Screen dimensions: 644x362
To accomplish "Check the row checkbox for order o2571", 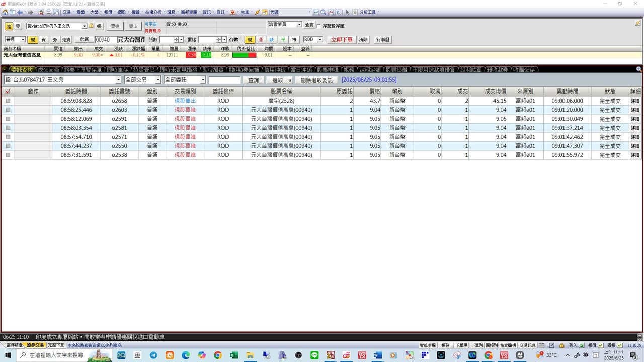I will tap(8, 137).
